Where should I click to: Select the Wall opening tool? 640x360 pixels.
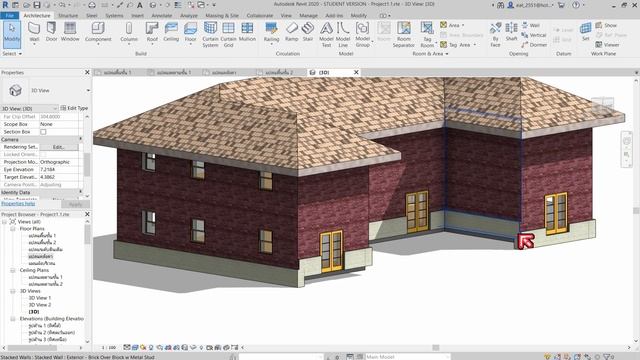(531, 25)
